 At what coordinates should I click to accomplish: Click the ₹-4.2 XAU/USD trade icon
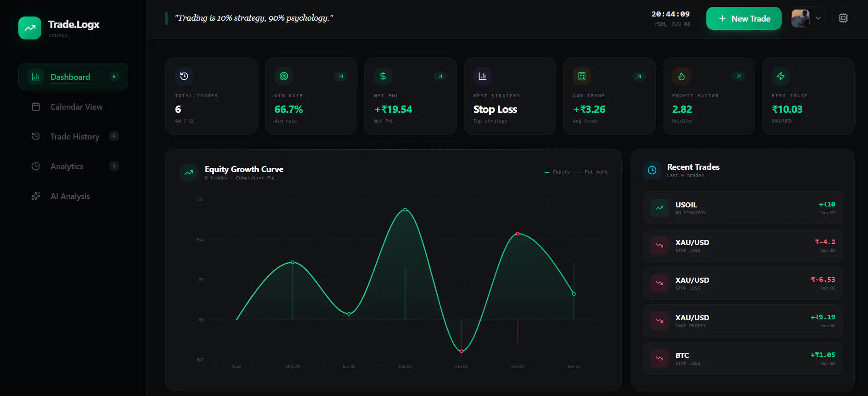659,245
